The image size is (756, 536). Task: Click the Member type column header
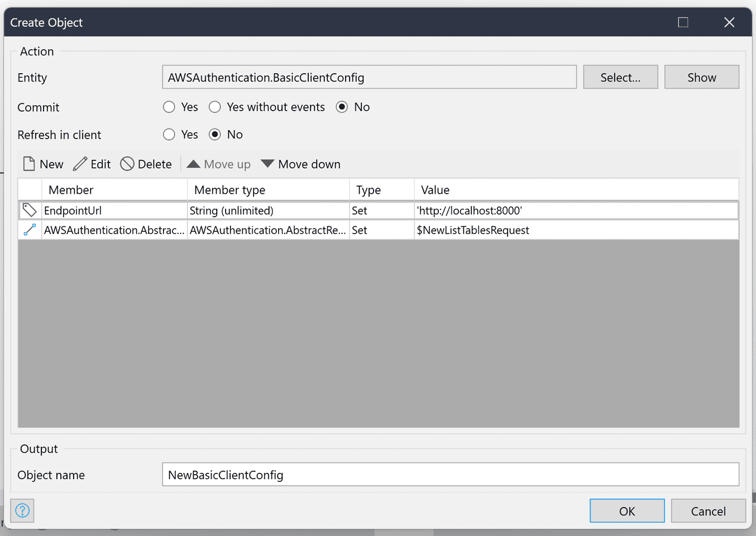tap(269, 190)
